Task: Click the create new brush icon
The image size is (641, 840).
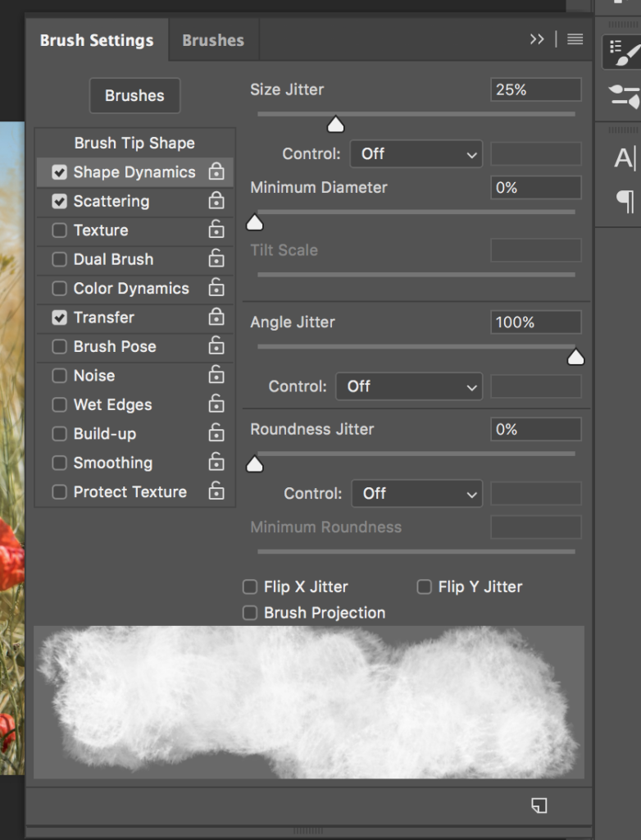Action: pyautogui.click(x=539, y=806)
